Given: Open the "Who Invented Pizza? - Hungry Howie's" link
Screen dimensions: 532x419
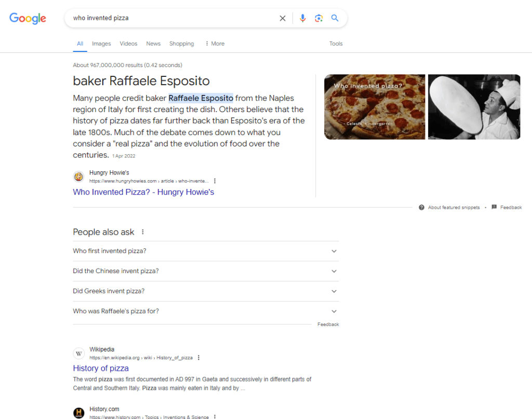Looking at the screenshot, I should coord(143,192).
